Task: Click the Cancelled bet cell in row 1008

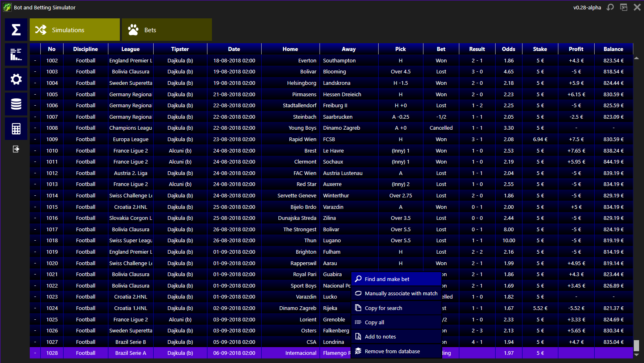Action: pyautogui.click(x=441, y=128)
